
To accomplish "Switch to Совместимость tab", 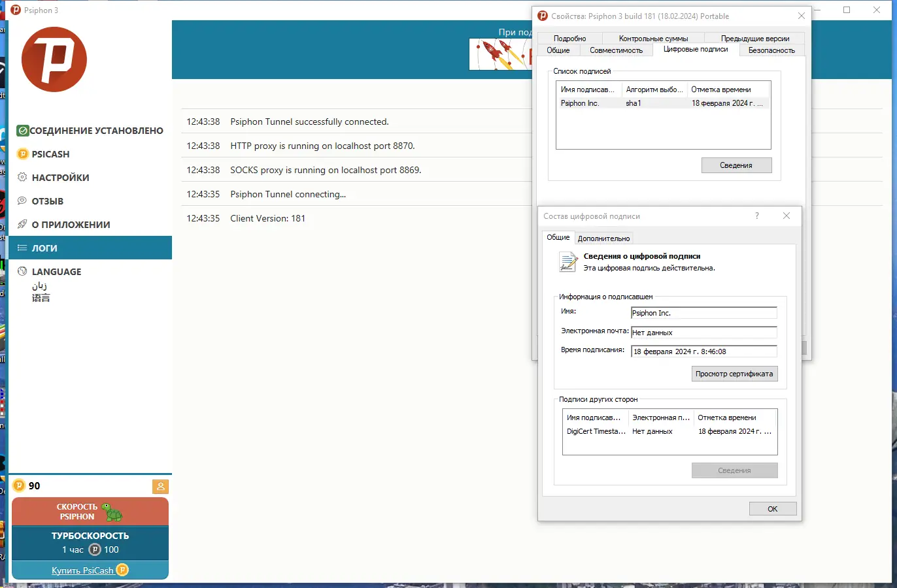I will pyautogui.click(x=616, y=50).
